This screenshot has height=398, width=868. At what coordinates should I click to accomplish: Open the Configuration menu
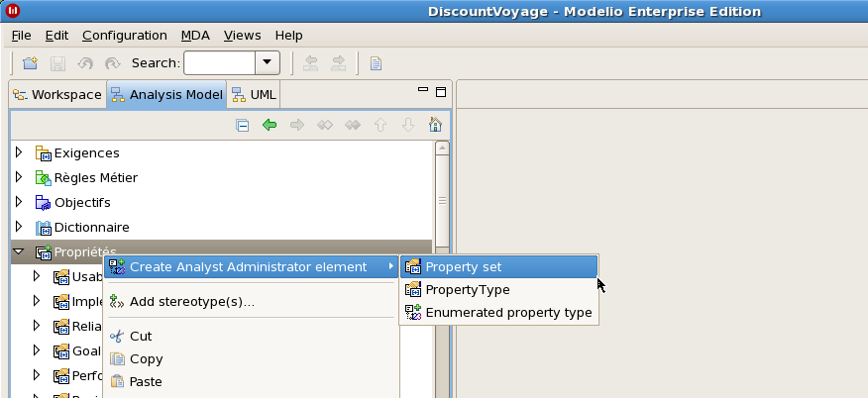[x=125, y=36]
